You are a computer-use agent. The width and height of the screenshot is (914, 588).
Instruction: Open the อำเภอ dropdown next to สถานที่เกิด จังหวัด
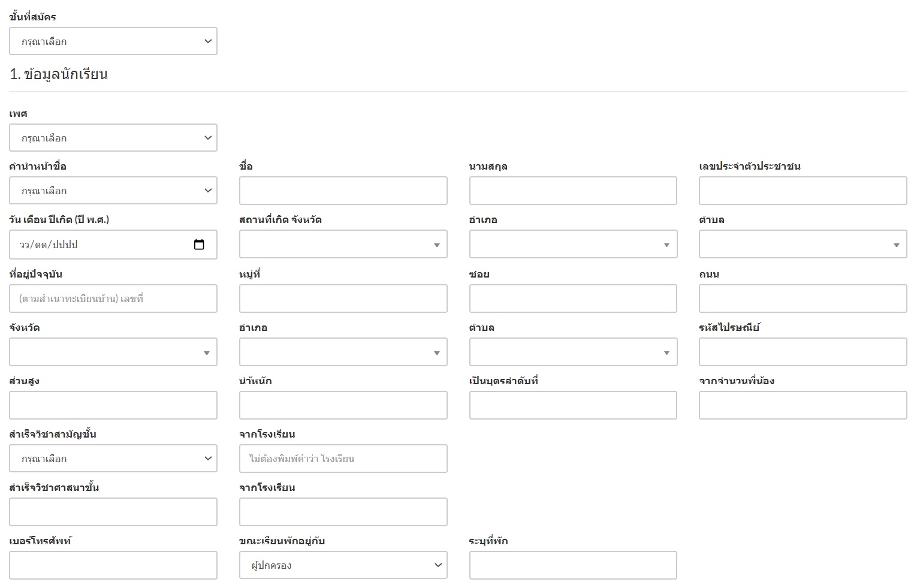[573, 245]
